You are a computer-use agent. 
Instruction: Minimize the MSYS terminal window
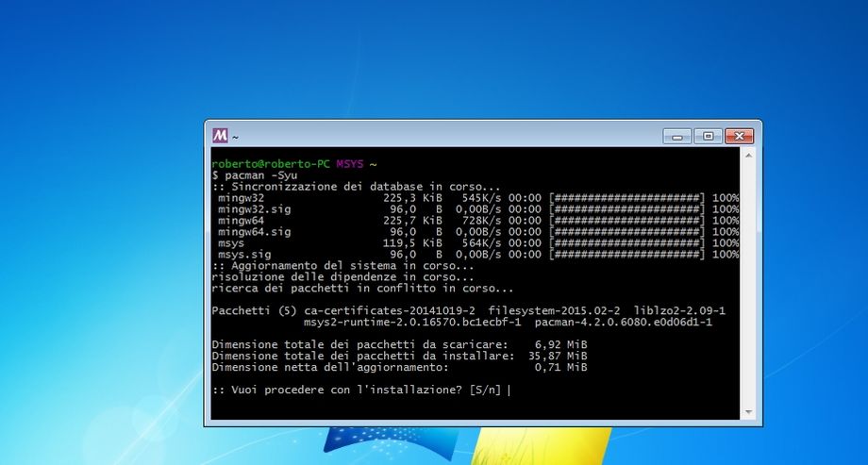pos(677,136)
